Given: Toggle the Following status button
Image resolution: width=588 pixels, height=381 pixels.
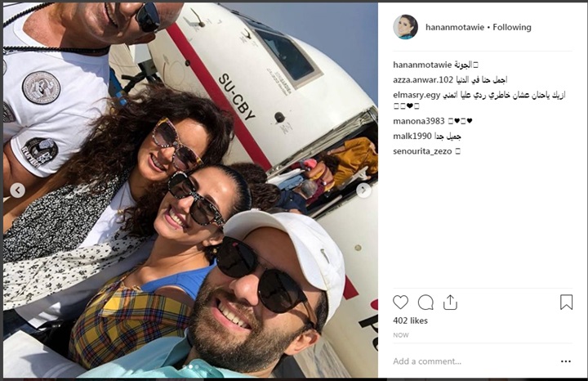Looking at the screenshot, I should click(x=512, y=28).
